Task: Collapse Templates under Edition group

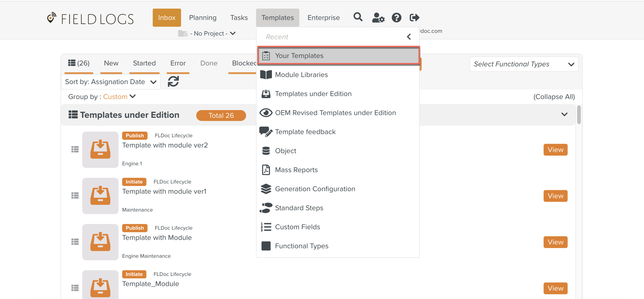Action: pos(564,115)
